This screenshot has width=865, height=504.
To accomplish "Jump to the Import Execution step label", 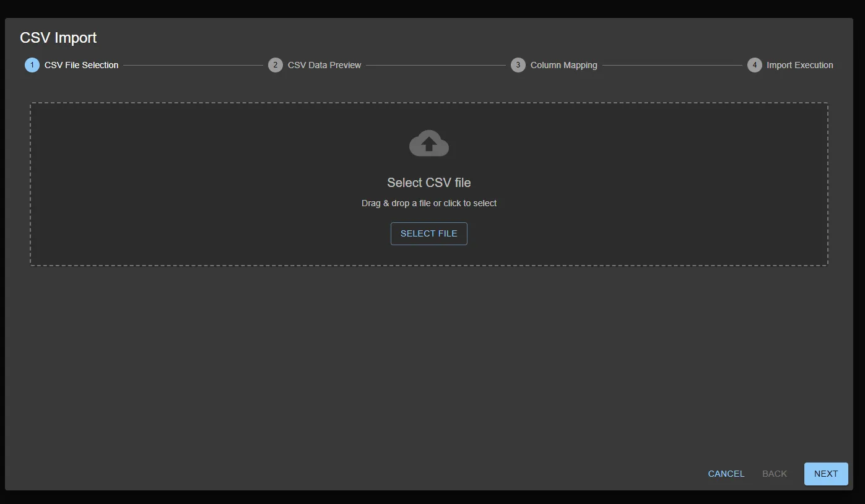I will tap(799, 65).
